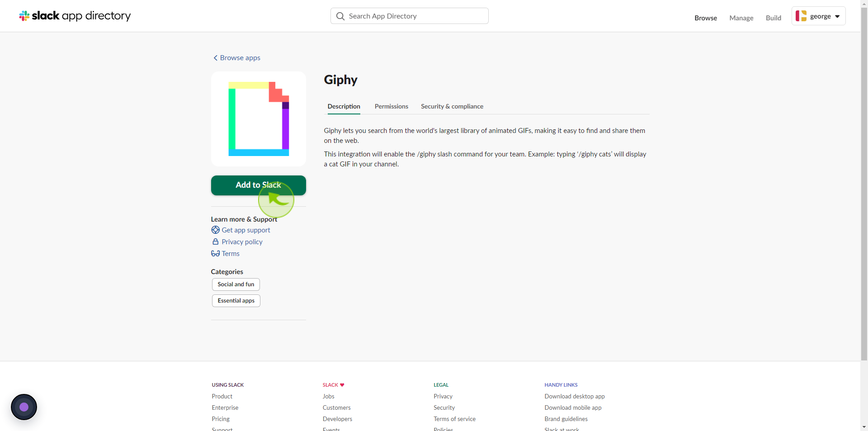The width and height of the screenshot is (868, 431).
Task: Click the Giphy app title
Action: pyautogui.click(x=341, y=80)
